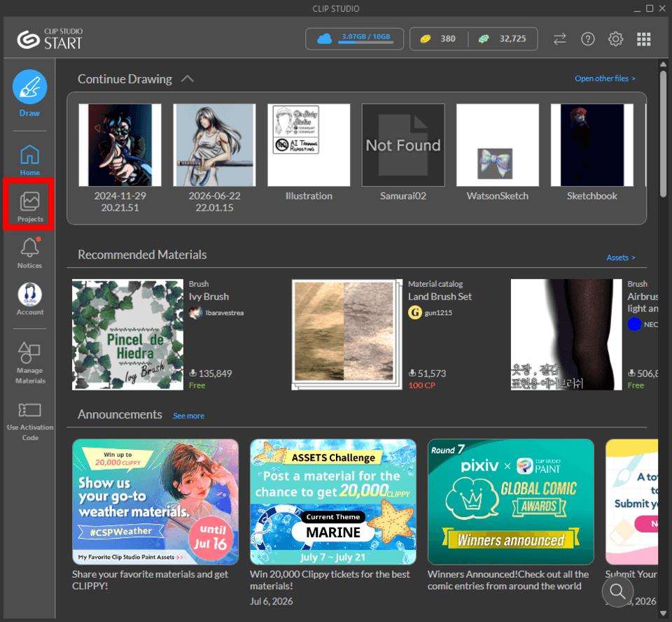Click scrollbar up arrow
672x622 pixels.
(x=663, y=64)
